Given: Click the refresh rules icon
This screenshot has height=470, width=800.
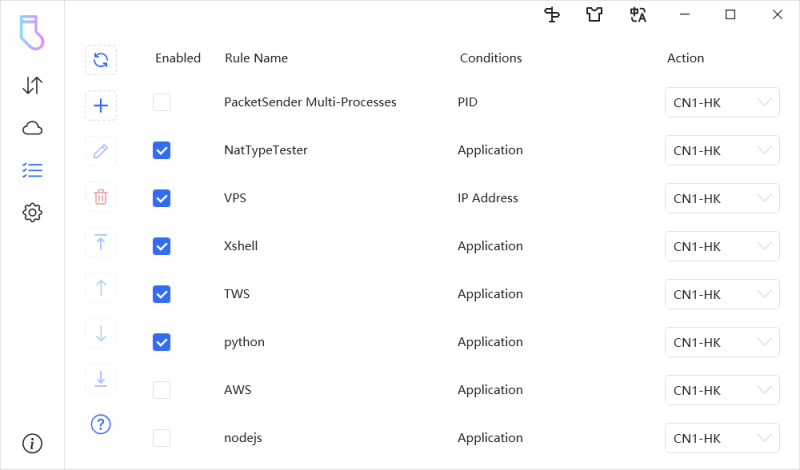Looking at the screenshot, I should (x=101, y=60).
